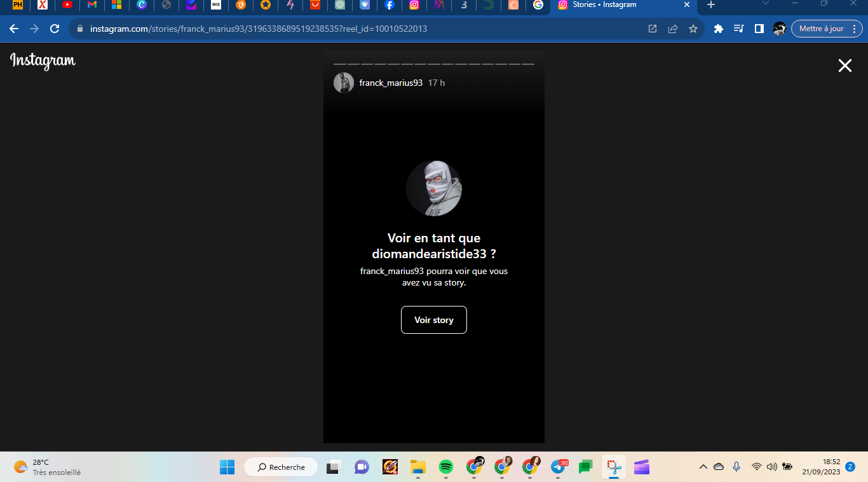Switch to the Gmail pinned tab

click(x=92, y=5)
